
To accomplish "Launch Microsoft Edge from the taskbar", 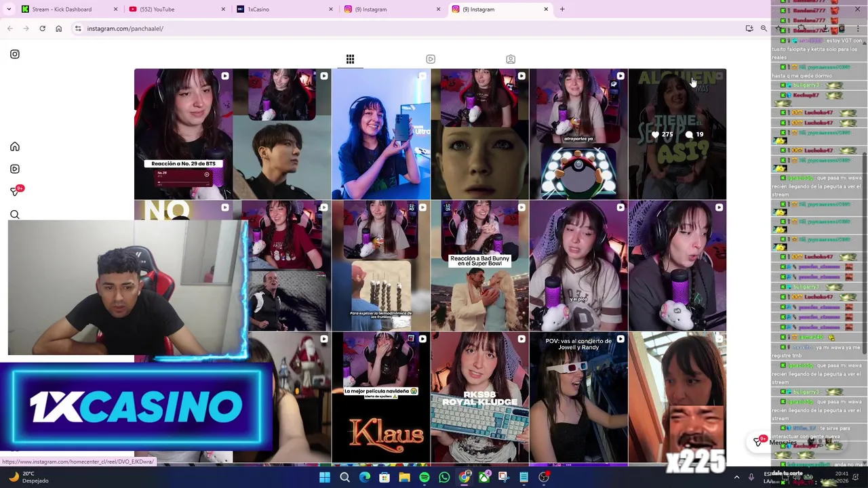I will pyautogui.click(x=364, y=477).
